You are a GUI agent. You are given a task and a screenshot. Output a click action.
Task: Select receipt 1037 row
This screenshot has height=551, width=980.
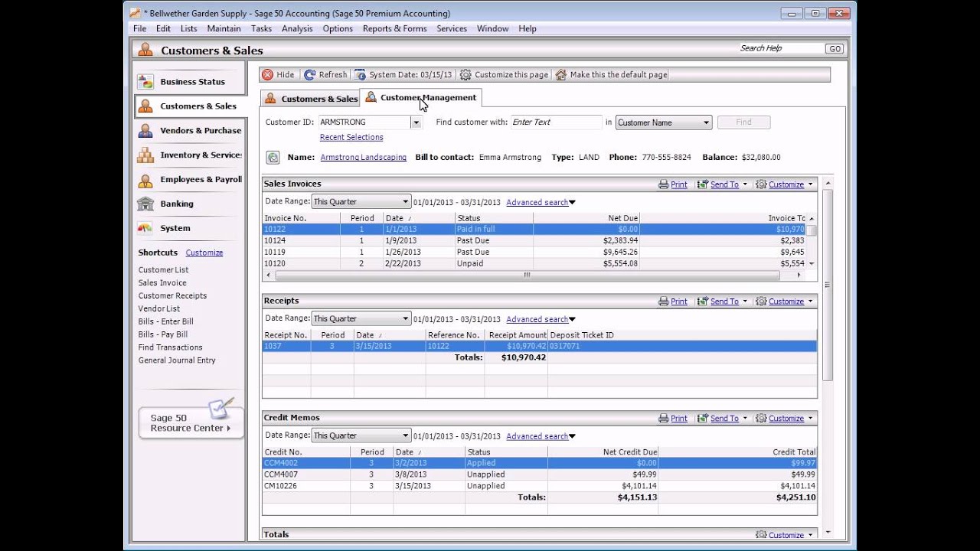(x=540, y=347)
